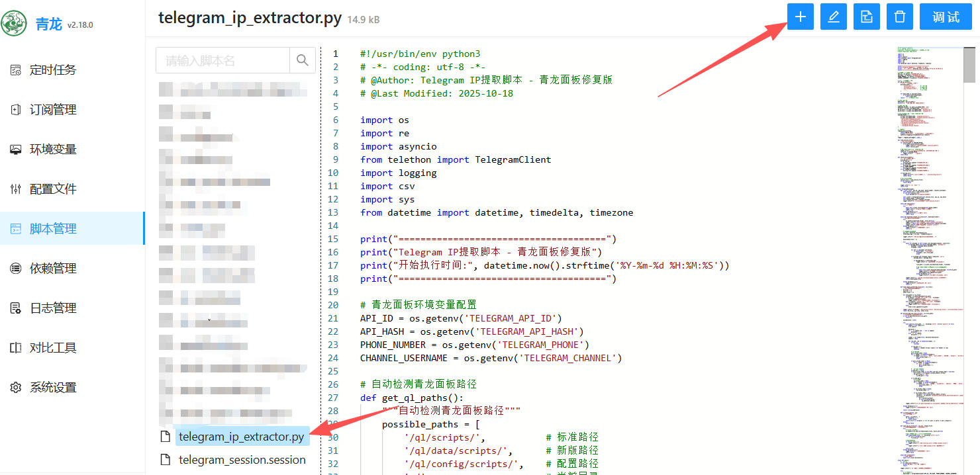Open 依赖管理 dependency management
The width and height of the screenshot is (980, 475).
click(52, 269)
